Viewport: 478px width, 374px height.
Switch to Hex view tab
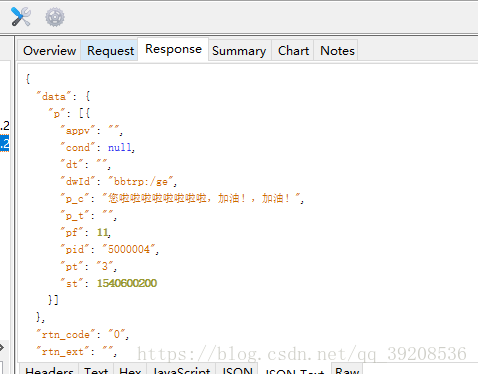(x=130, y=369)
